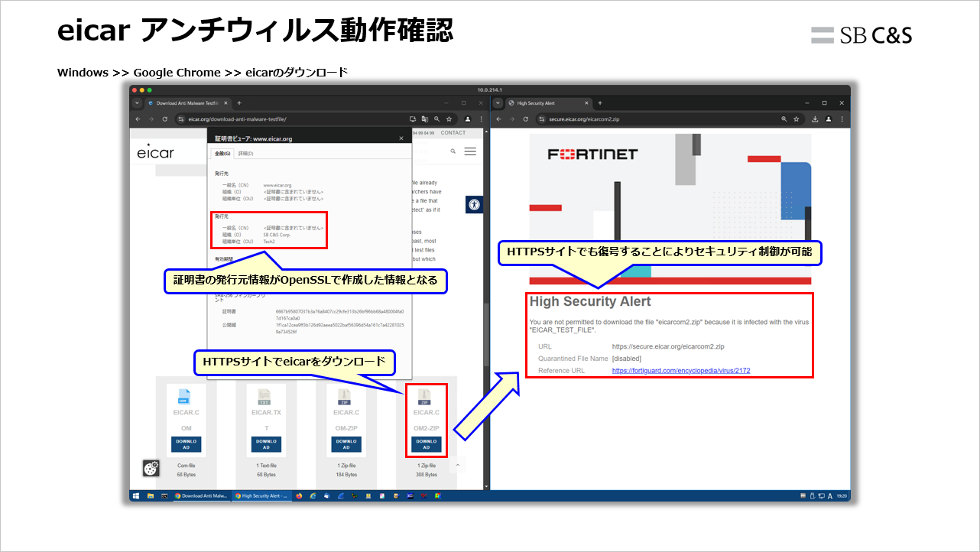The width and height of the screenshot is (980, 552).
Task: Open profile icon in eicar Chrome window
Action: 468,119
